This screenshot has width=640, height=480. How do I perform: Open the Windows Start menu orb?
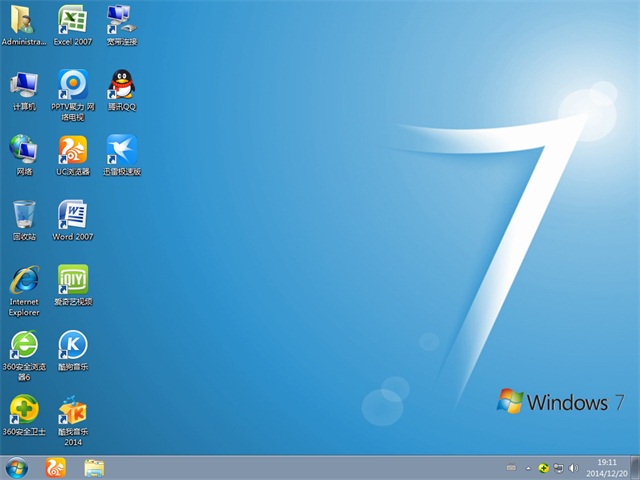[x=17, y=468]
